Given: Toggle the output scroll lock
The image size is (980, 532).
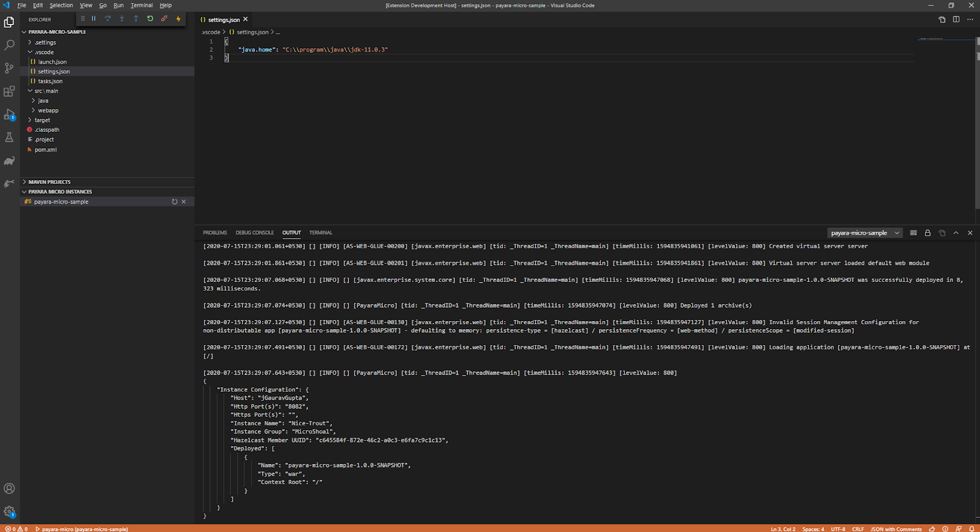Looking at the screenshot, I should click(927, 233).
